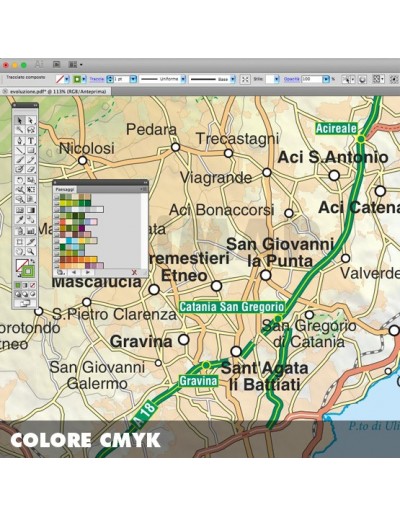Screen dimensions: 400x517
Task: Pick the Paintbrush tool
Action: click(x=20, y=160)
